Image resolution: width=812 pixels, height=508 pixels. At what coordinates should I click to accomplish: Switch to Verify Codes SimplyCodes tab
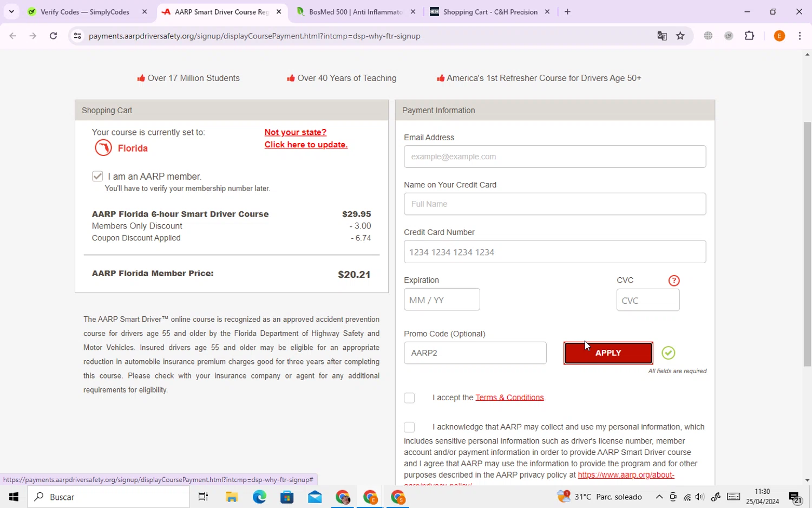(x=85, y=12)
